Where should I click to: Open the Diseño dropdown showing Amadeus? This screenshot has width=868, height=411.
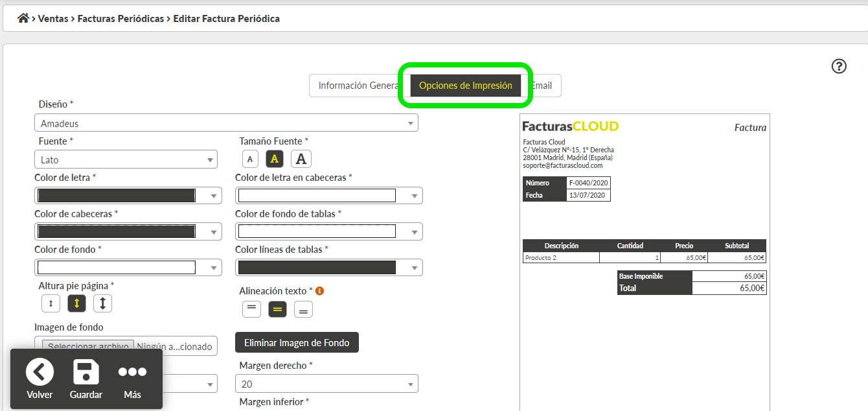point(226,123)
